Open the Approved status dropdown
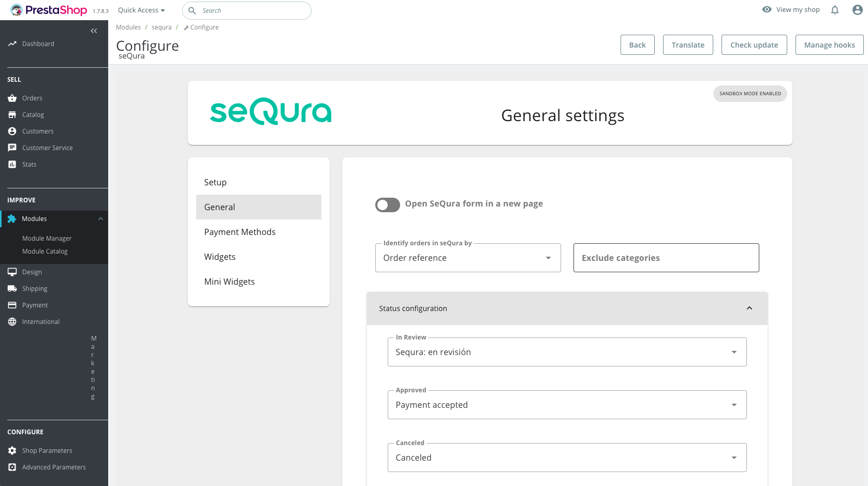868x486 pixels. (567, 405)
